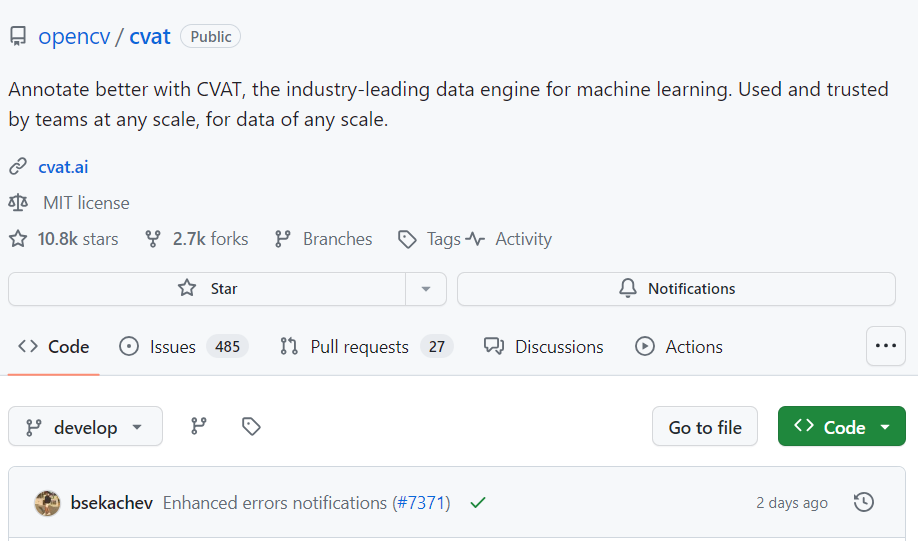The image size is (918, 541).
Task: Open the Tags link in stats row
Action: pos(444,239)
